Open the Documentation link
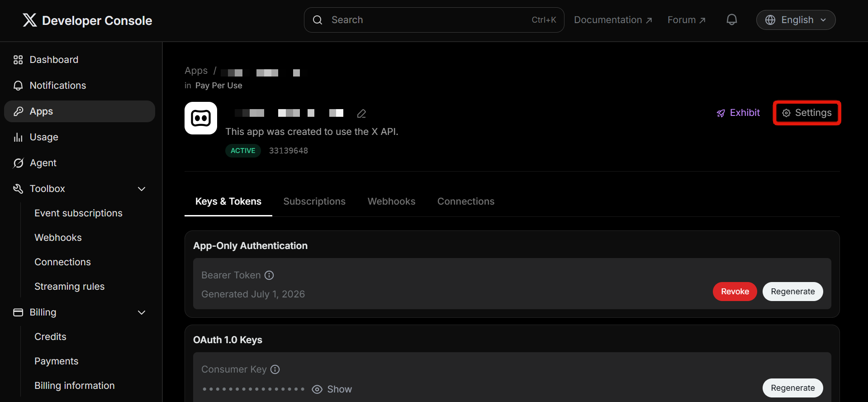 [x=613, y=20]
